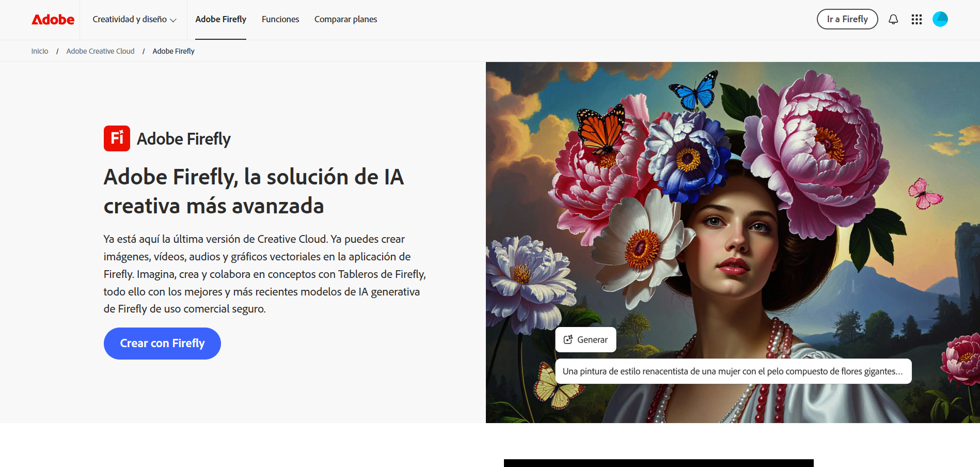This screenshot has width=980, height=467.
Task: Click the headline about la solución de IA
Action: tap(254, 191)
